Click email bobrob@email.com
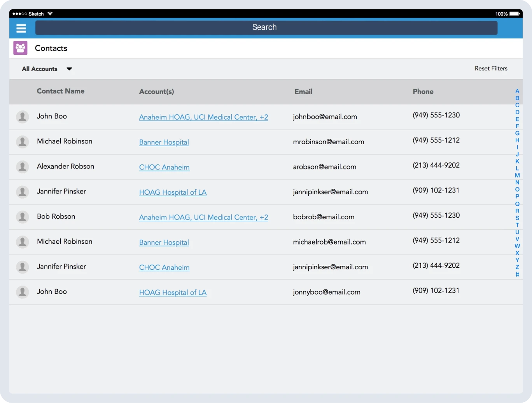This screenshot has height=403, width=532. (x=324, y=217)
